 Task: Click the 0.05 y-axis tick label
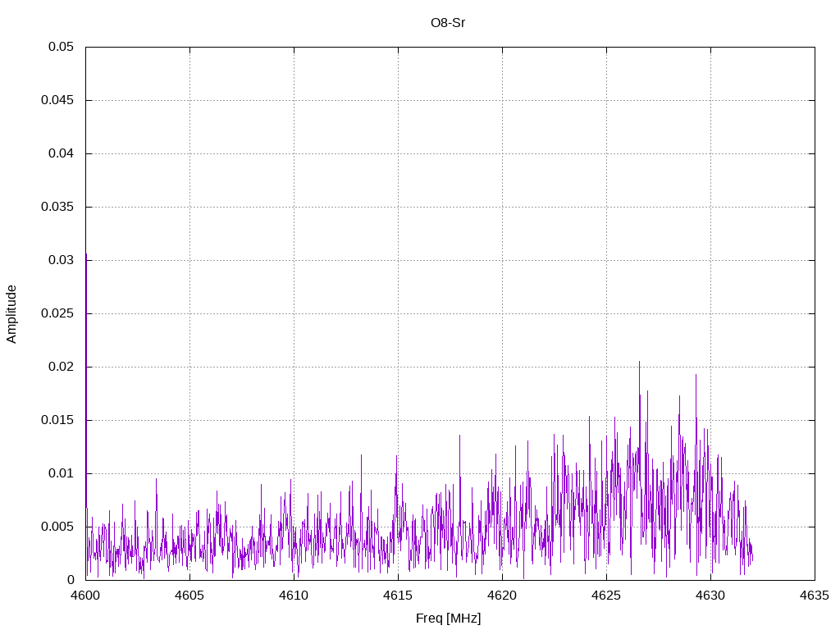[61, 47]
